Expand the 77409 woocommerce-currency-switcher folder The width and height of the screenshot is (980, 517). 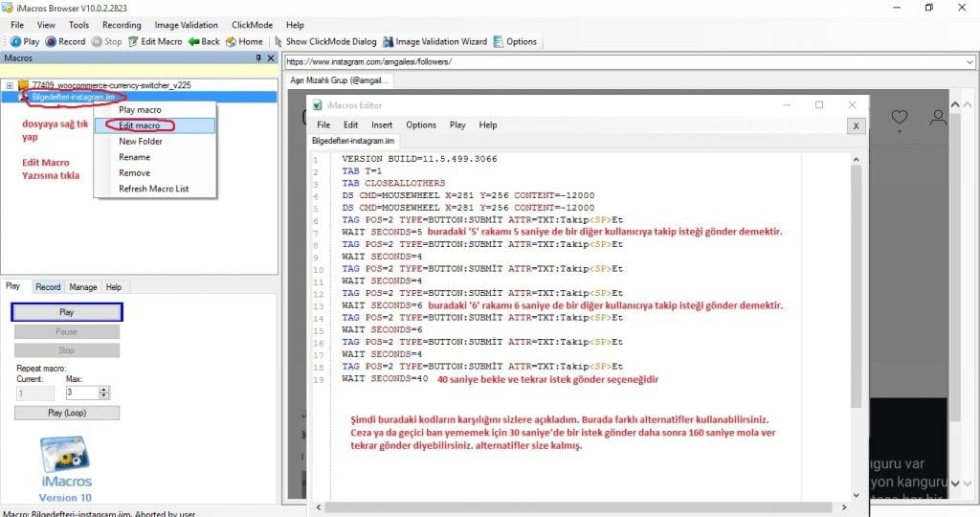(10, 85)
